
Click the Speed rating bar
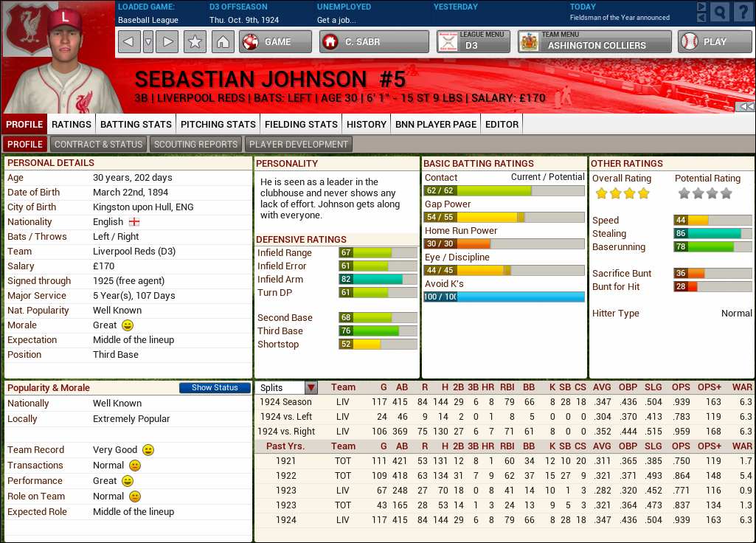713,220
